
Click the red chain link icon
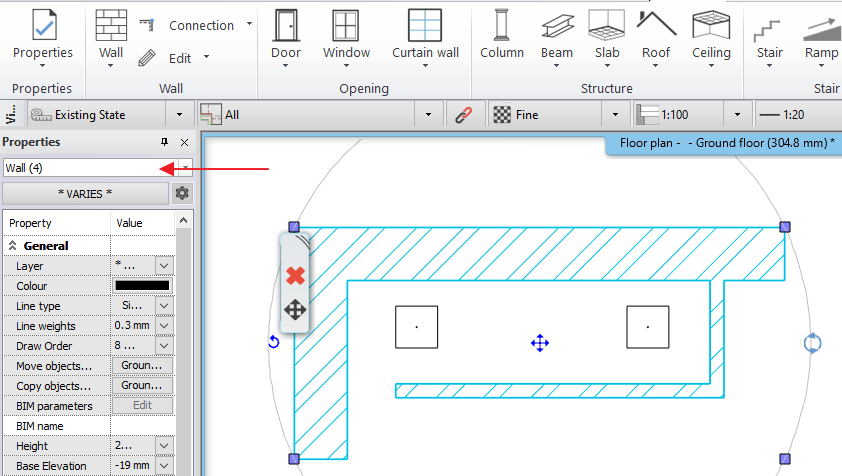[x=463, y=114]
